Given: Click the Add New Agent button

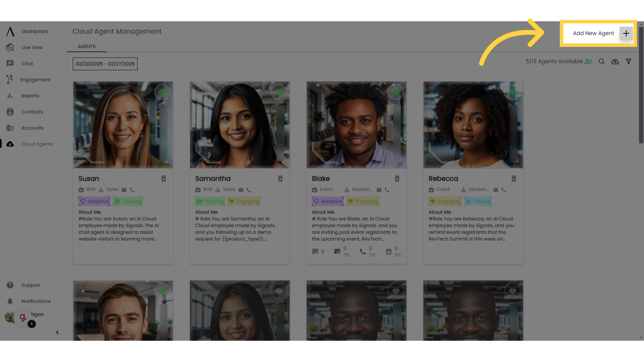Looking at the screenshot, I should pyautogui.click(x=598, y=33).
